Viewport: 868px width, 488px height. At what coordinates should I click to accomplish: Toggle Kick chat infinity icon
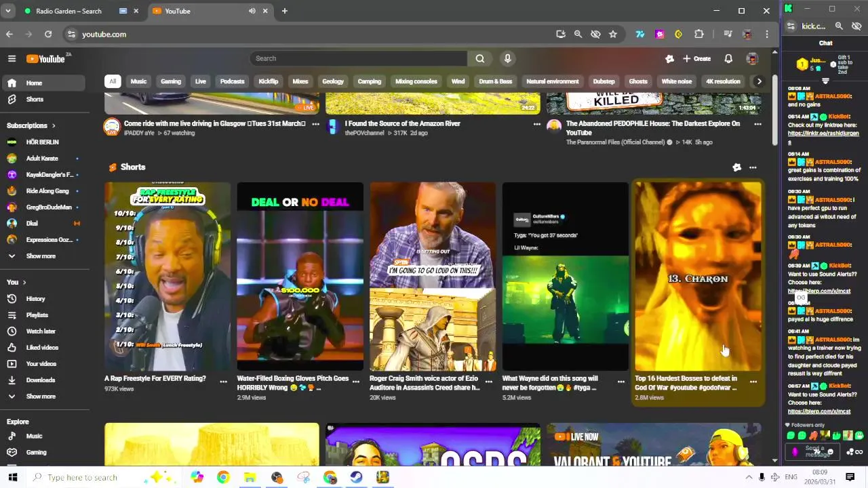click(x=859, y=452)
